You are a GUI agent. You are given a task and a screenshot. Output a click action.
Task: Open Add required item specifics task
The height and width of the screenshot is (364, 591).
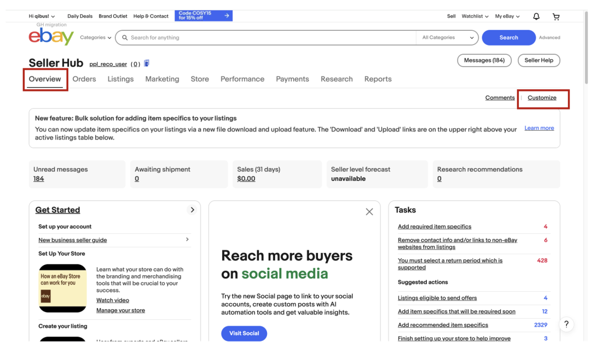tap(434, 226)
